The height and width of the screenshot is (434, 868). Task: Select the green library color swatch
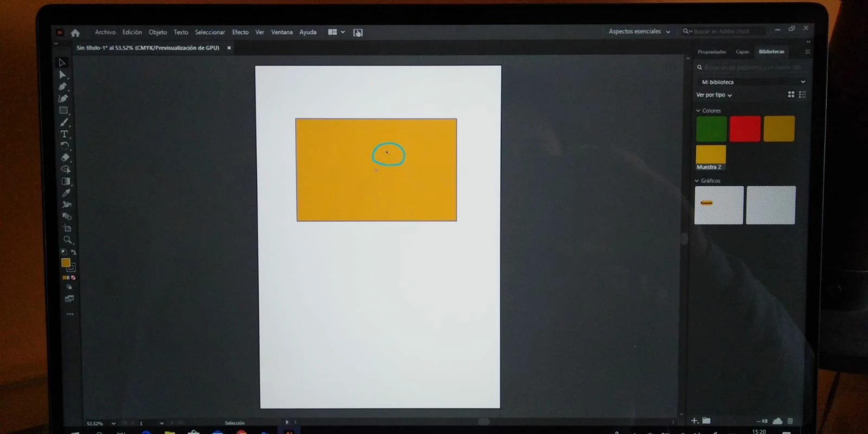[711, 129]
